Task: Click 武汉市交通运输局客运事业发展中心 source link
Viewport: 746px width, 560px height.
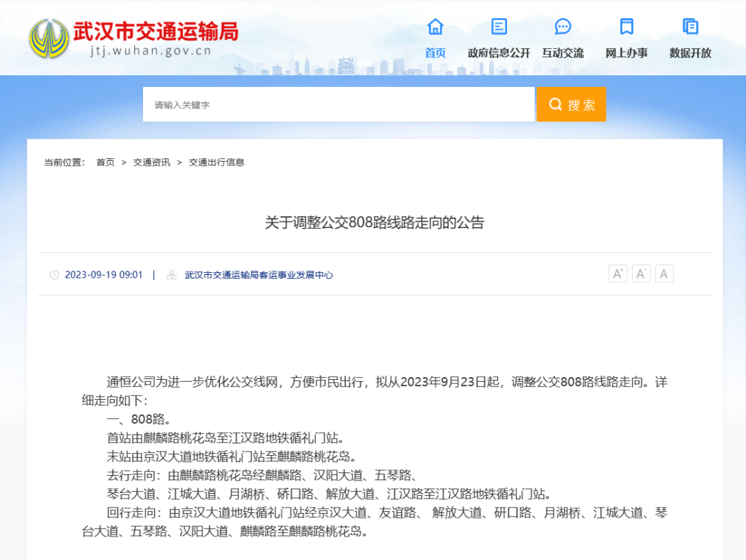Action: (259, 275)
